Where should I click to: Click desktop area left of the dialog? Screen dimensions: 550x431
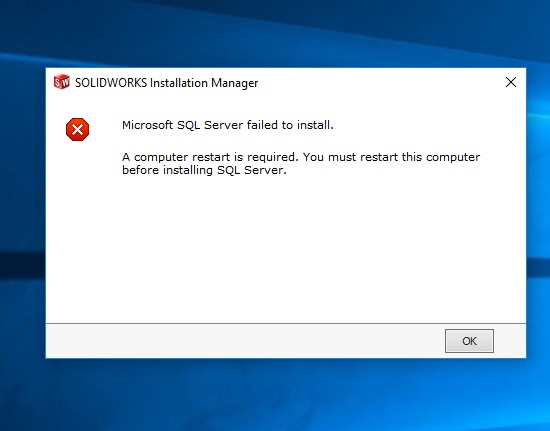pyautogui.click(x=22, y=210)
